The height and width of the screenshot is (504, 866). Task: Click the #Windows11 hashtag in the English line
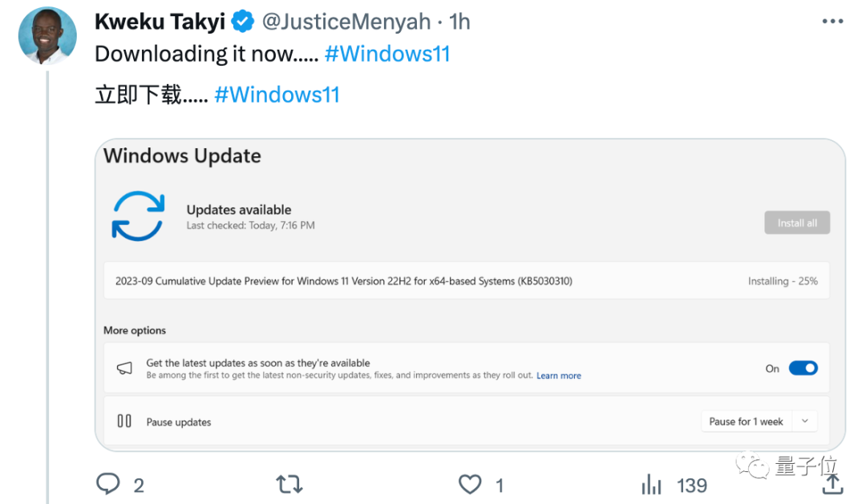point(387,54)
